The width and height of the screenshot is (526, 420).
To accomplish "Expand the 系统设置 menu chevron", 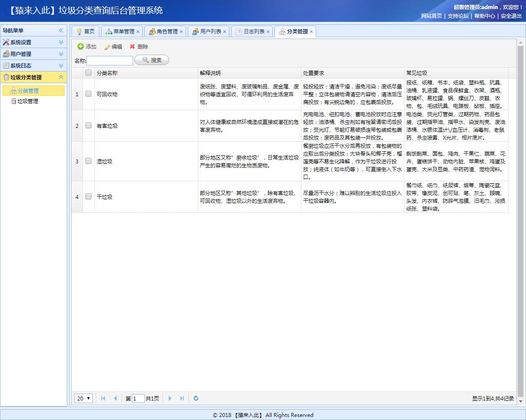I will point(62,42).
